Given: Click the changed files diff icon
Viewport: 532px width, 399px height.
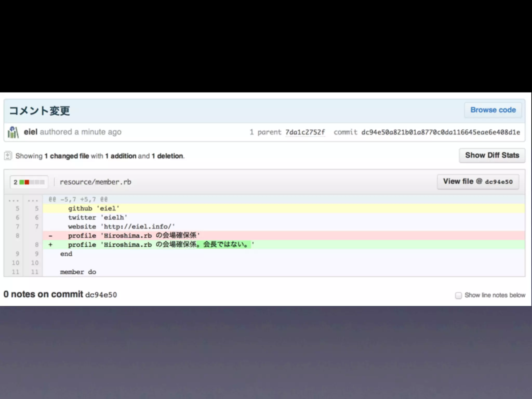Looking at the screenshot, I should pos(8,156).
